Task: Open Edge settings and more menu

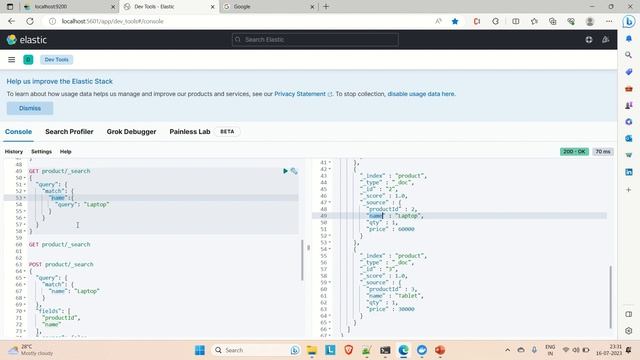Action: 609,21
